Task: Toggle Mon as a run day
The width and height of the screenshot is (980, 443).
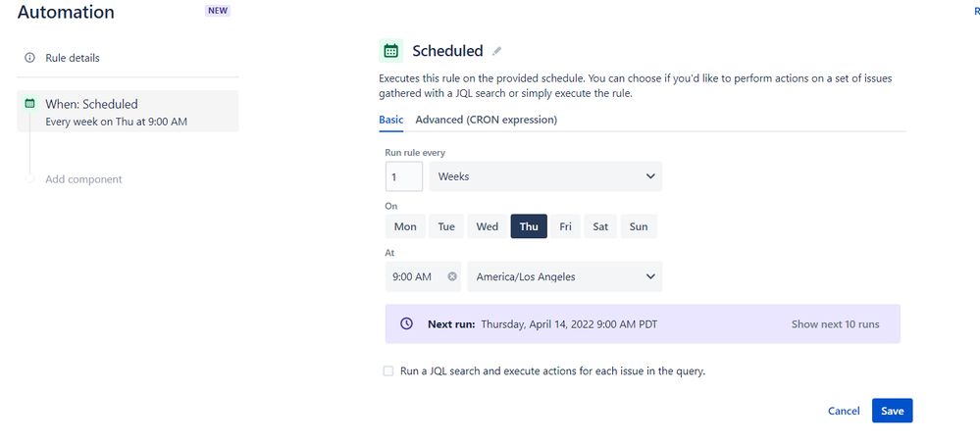Action: (x=405, y=226)
